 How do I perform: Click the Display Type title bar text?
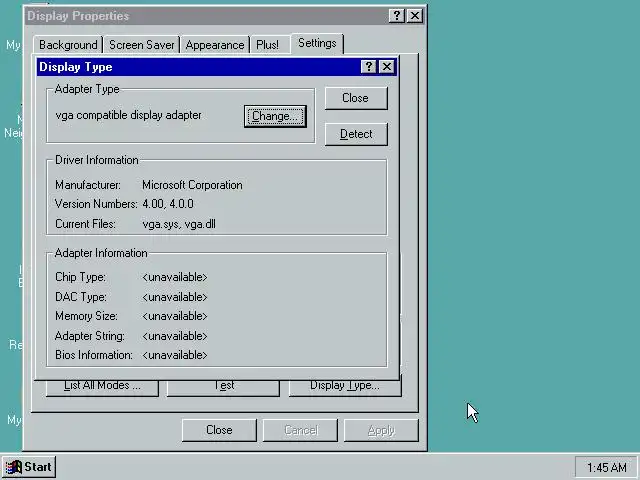click(x=76, y=67)
